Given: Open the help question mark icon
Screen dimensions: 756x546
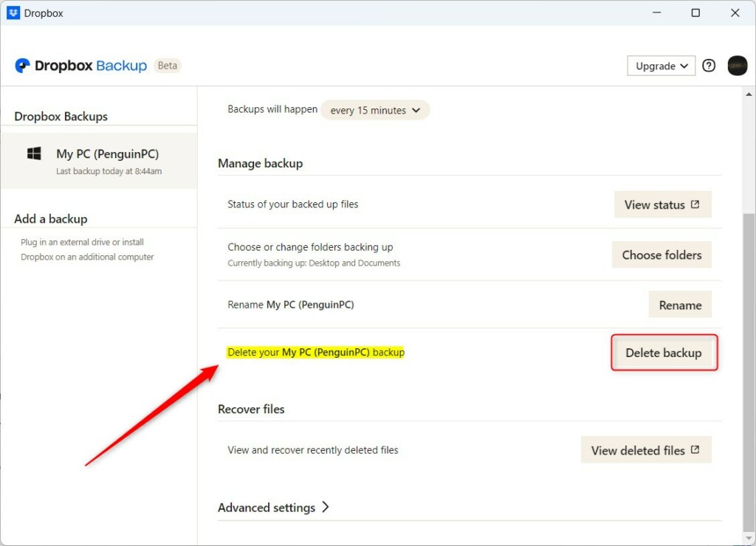Looking at the screenshot, I should pos(708,66).
